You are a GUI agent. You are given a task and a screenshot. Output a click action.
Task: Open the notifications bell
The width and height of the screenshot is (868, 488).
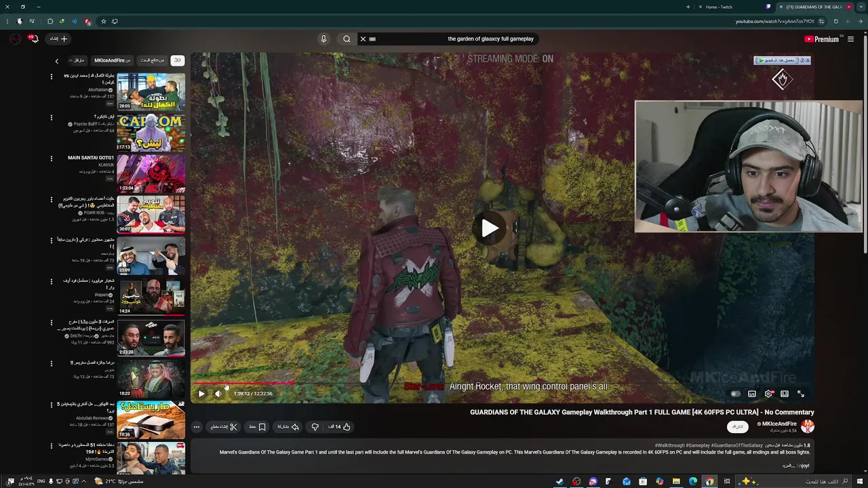pyautogui.click(x=34, y=39)
